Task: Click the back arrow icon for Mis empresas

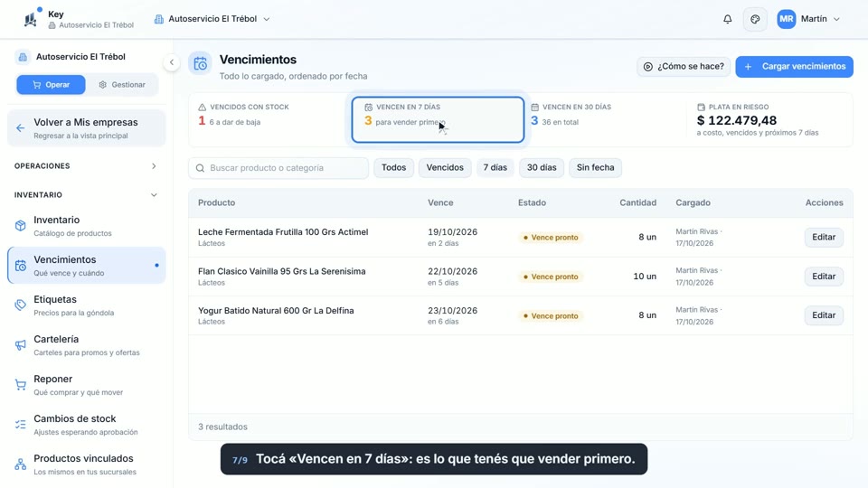Action: pos(21,128)
